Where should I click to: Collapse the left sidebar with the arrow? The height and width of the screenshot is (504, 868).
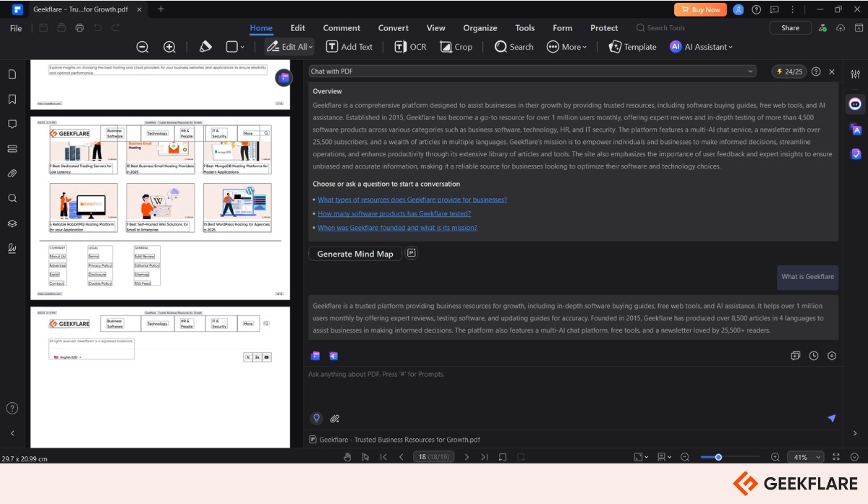click(x=12, y=433)
